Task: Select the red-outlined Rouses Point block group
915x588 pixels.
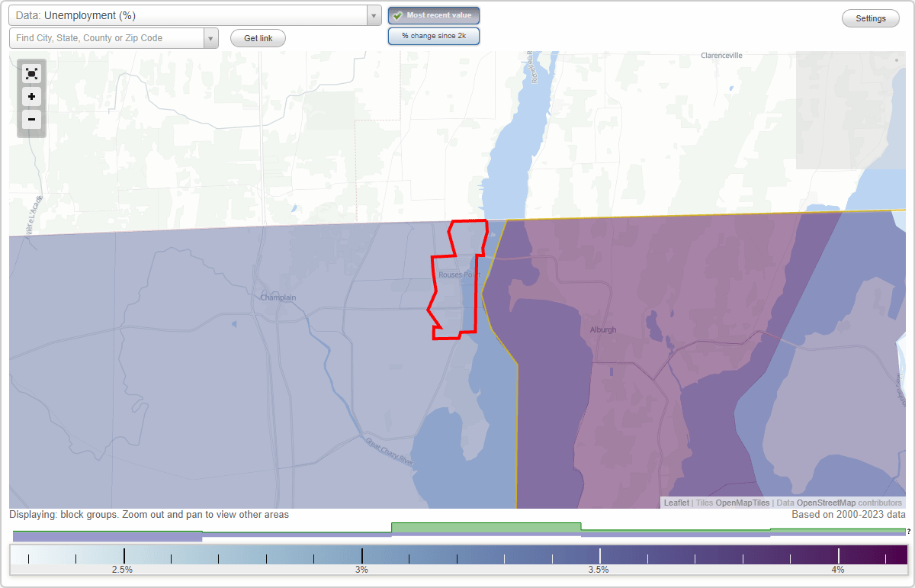Action: 457,282
